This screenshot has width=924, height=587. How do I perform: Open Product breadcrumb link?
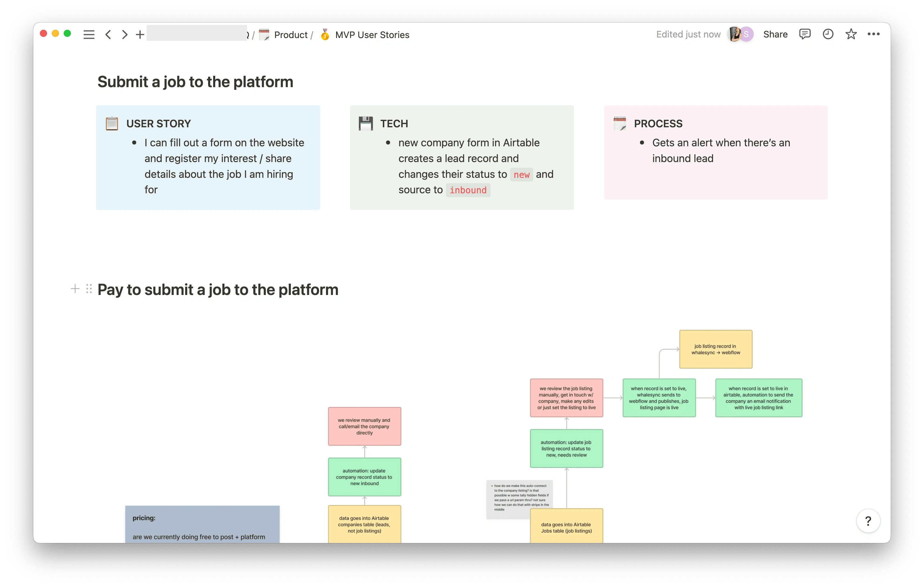click(291, 35)
